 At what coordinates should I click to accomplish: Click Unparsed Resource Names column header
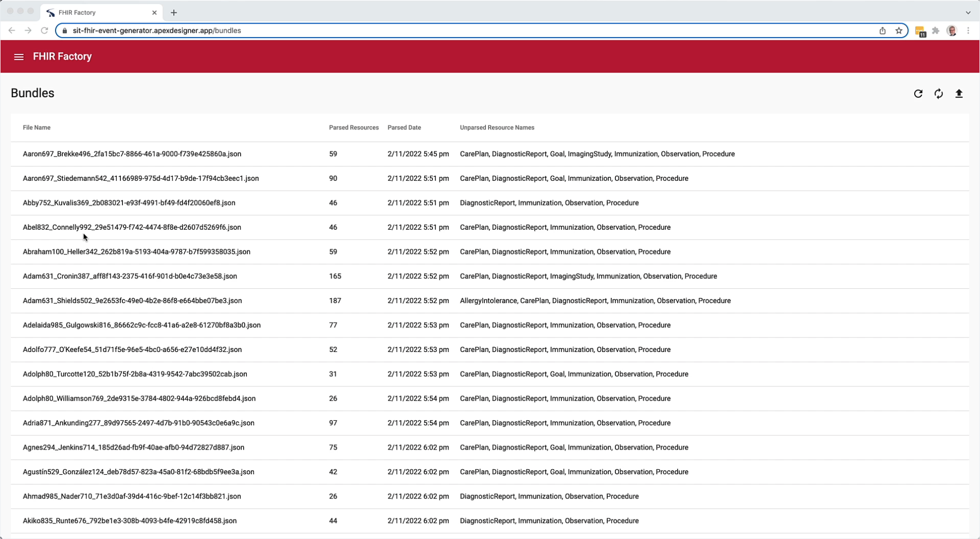497,127
